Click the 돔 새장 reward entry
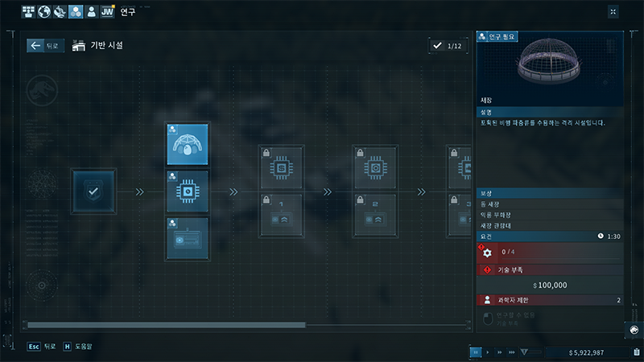644x362 pixels. point(550,204)
